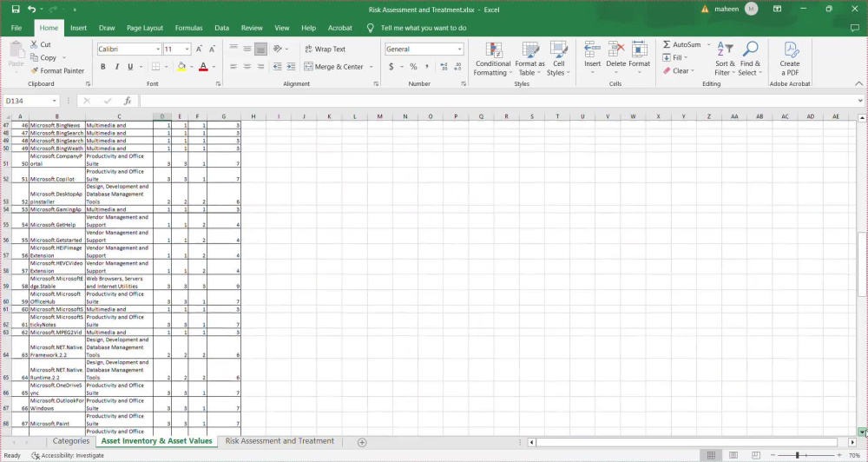Click the Undo arrow icon
The image size is (868, 462).
click(31, 10)
